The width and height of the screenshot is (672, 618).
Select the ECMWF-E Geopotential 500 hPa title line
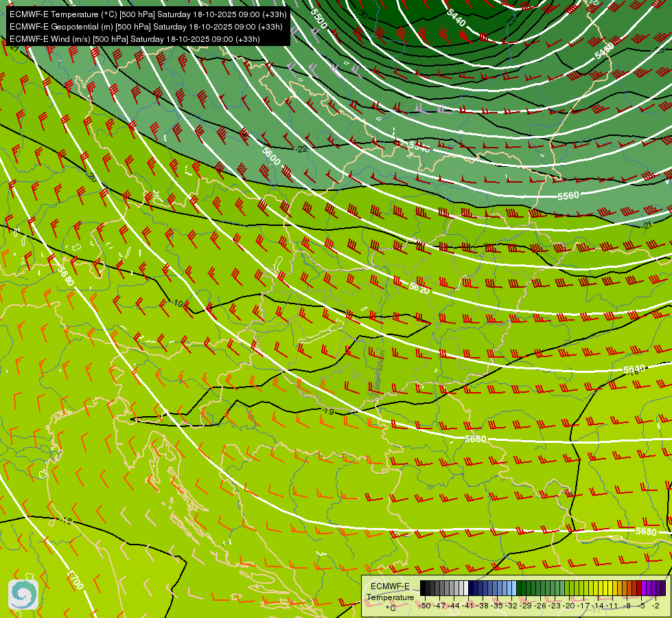point(146,27)
